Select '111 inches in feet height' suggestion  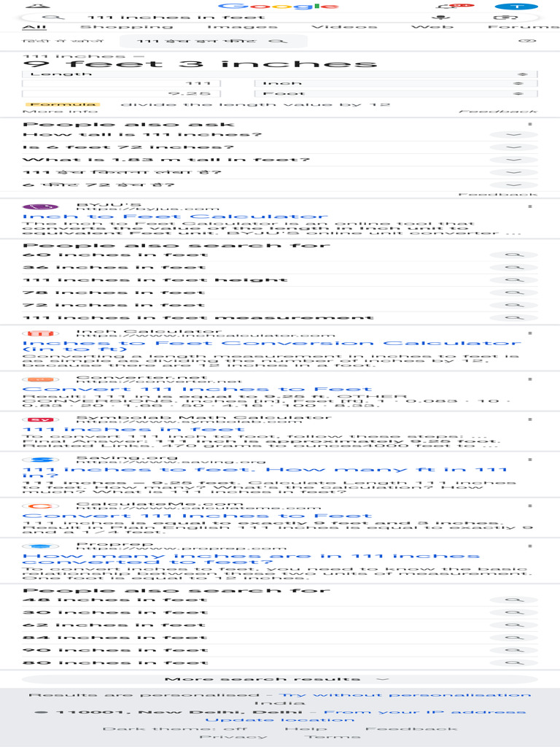point(155,279)
